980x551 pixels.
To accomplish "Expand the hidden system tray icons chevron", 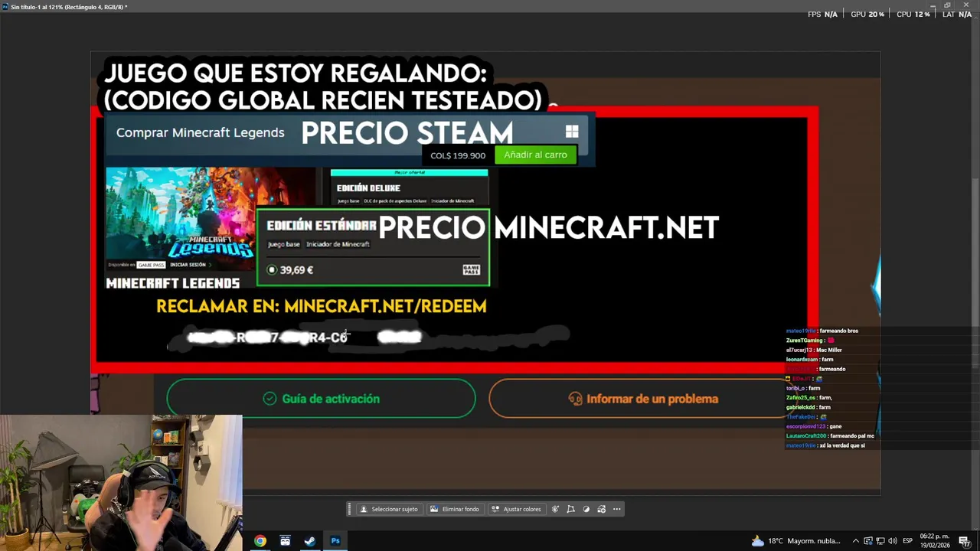I will pyautogui.click(x=855, y=541).
